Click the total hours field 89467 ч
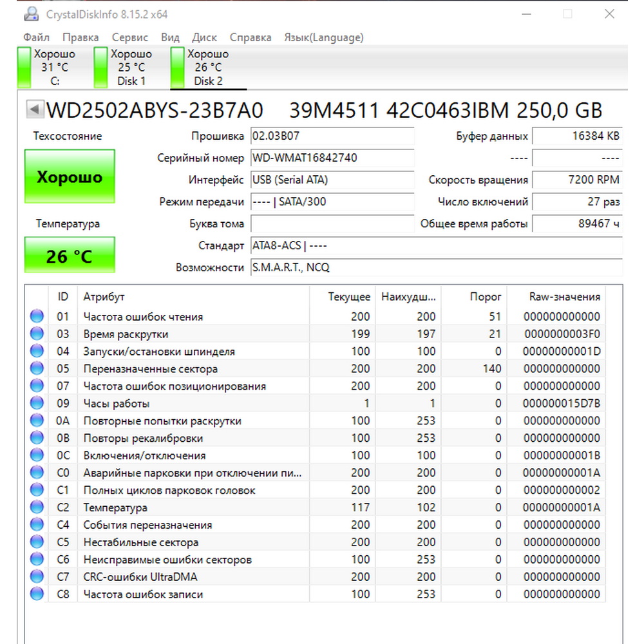 tap(578, 224)
